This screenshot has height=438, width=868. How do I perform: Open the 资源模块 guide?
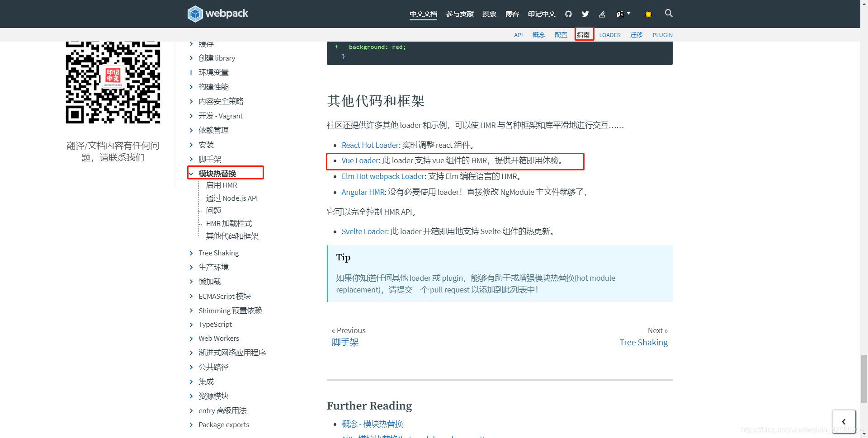(213, 396)
